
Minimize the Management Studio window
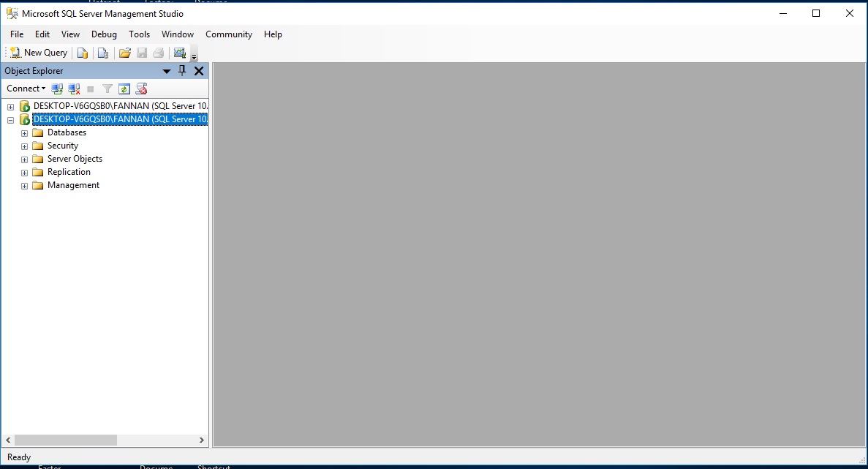click(x=782, y=13)
